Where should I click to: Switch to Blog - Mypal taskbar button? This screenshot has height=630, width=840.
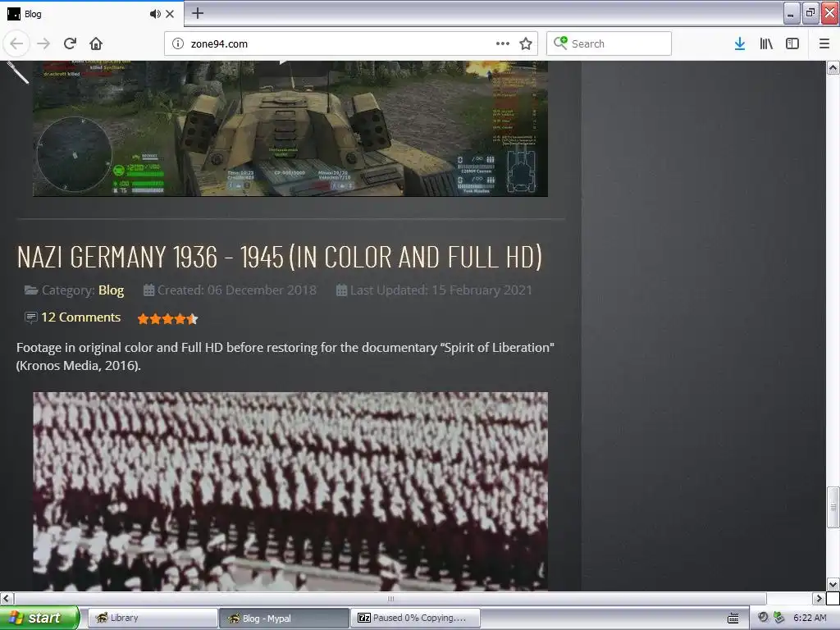284,618
